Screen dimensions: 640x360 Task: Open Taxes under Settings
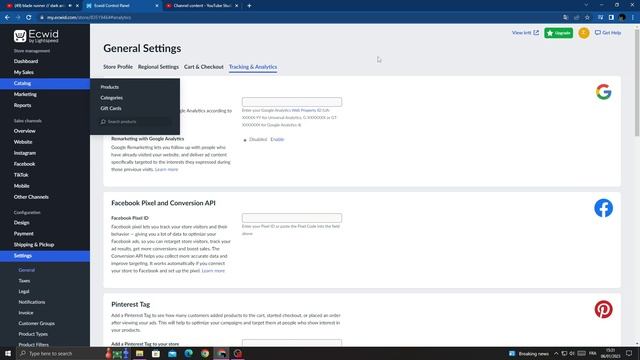point(24,281)
